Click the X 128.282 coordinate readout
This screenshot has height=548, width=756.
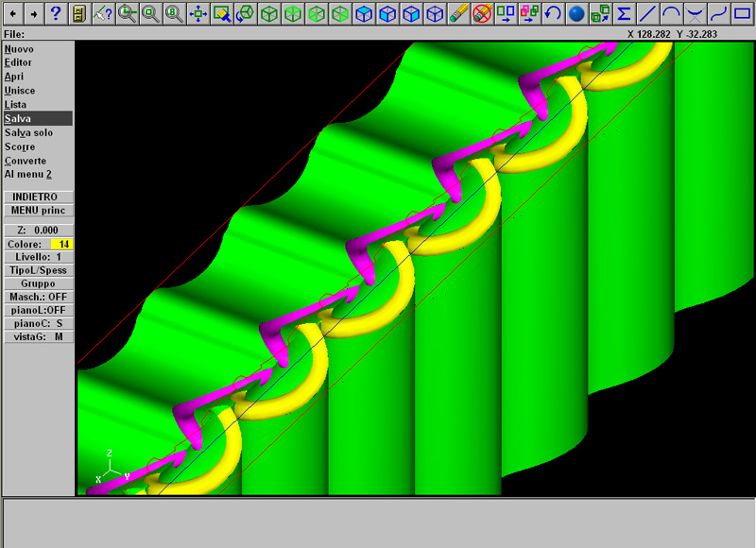click(x=649, y=34)
